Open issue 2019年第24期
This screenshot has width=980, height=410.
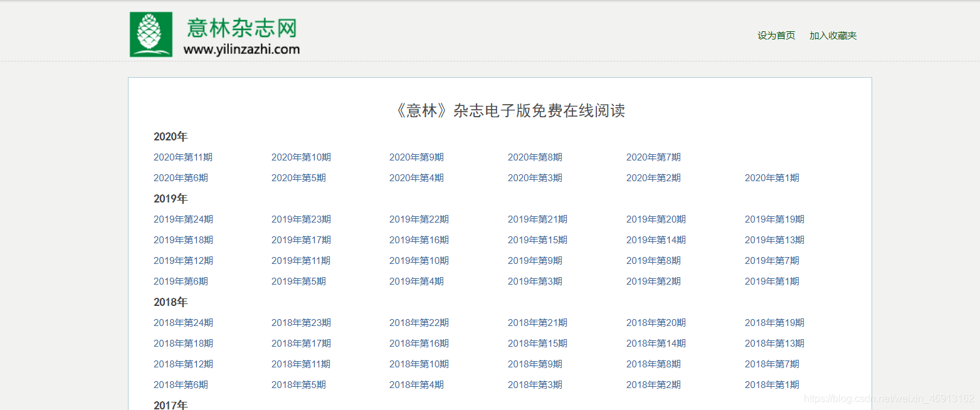tap(183, 219)
